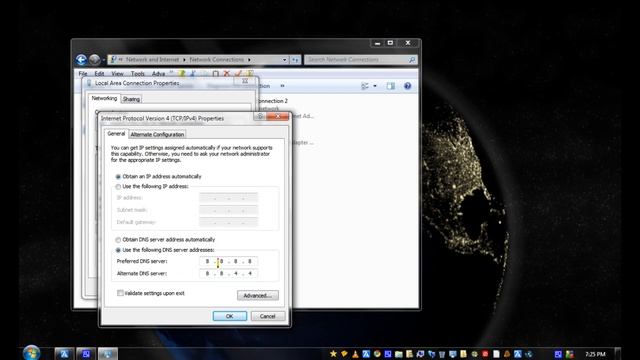Viewport: 640px width, 360px height.
Task: Close Local Area Connection Properties dialog
Action: point(245,81)
